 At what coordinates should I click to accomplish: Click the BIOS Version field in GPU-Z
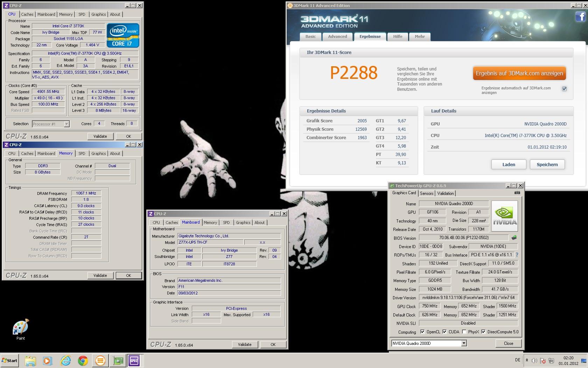tap(464, 238)
